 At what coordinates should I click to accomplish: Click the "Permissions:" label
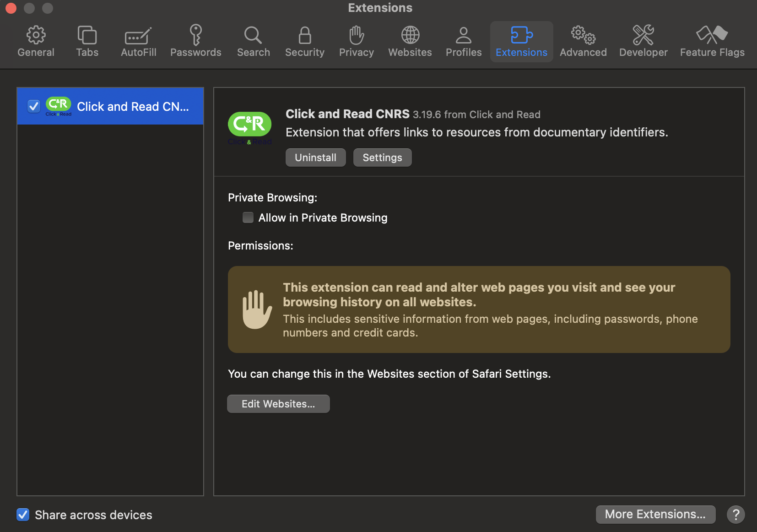click(260, 246)
